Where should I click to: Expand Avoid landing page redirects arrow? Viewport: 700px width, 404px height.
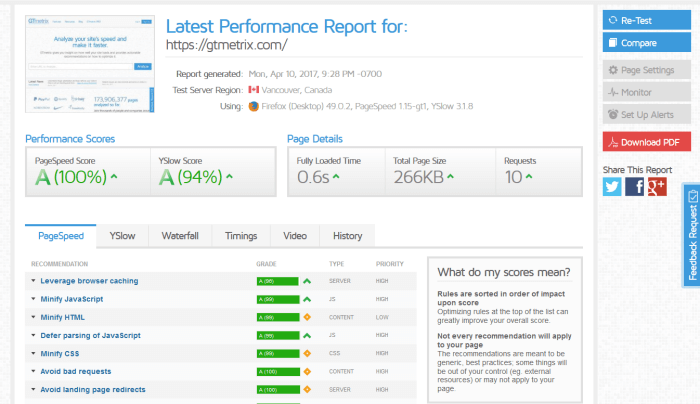33,389
